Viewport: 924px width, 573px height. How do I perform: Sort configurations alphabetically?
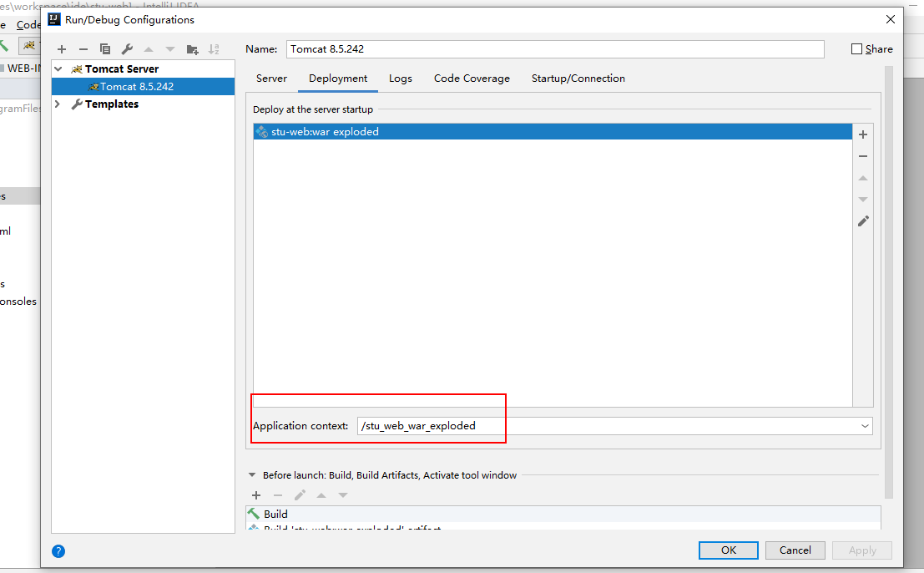pos(214,49)
